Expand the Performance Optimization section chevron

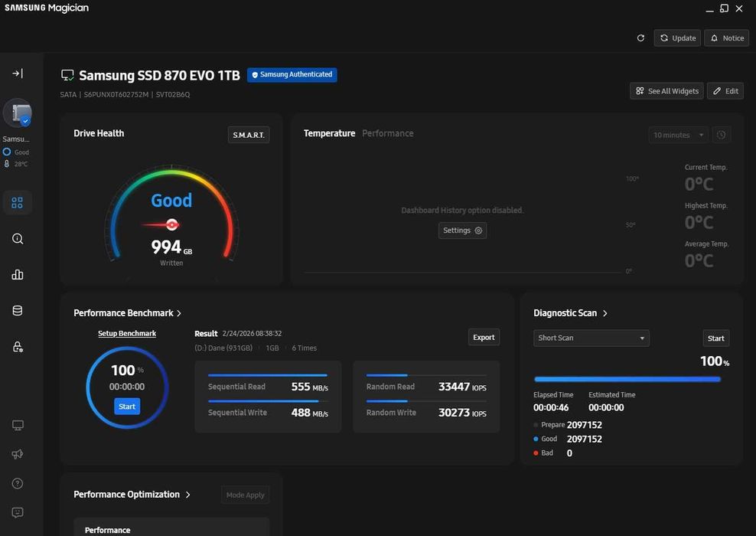point(188,495)
